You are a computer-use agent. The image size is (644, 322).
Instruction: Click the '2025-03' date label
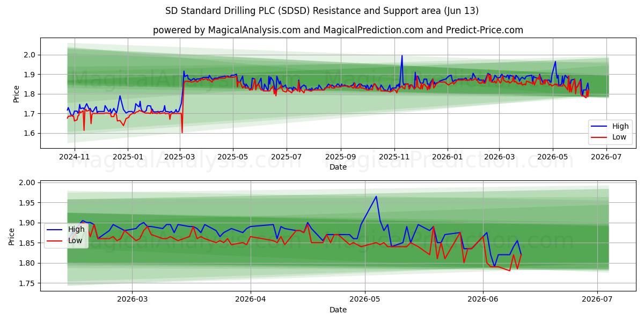(x=180, y=157)
